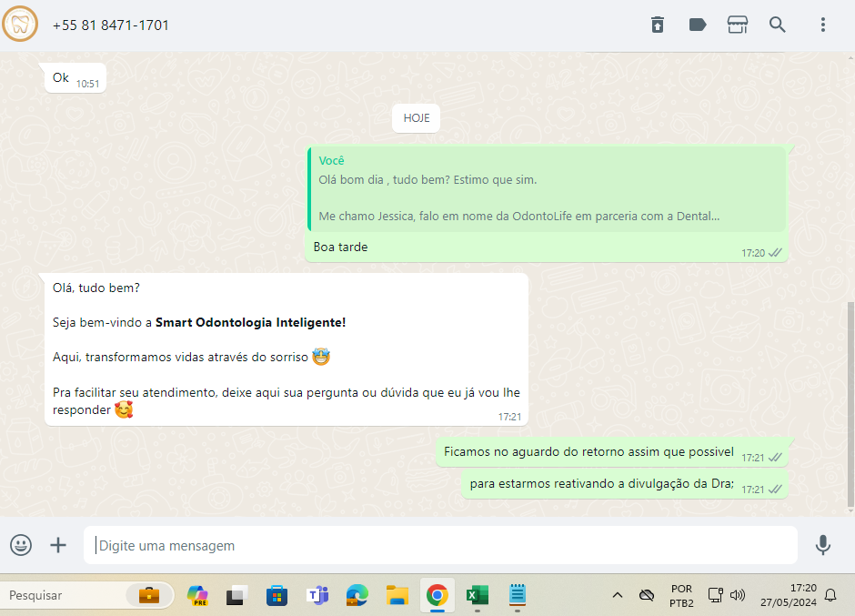Open the contact's tooth profile picture
The width and height of the screenshot is (855, 616).
tap(20, 24)
